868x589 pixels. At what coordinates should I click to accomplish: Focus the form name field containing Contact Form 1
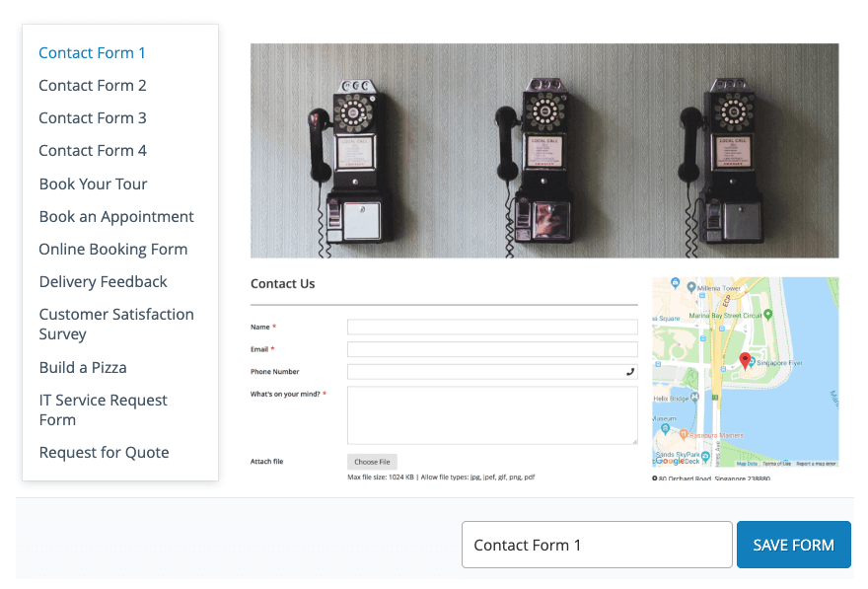(x=596, y=545)
